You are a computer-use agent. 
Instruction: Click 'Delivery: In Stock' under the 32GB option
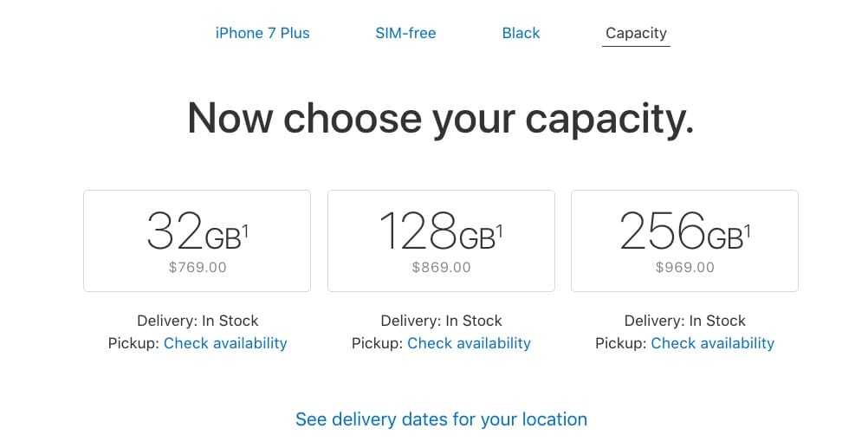(x=198, y=321)
